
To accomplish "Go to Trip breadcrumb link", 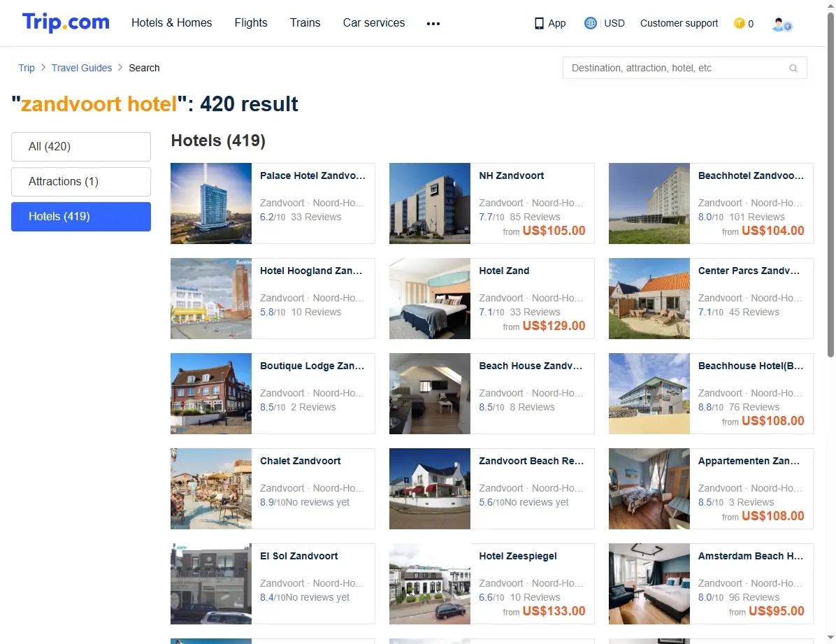I will click(27, 68).
